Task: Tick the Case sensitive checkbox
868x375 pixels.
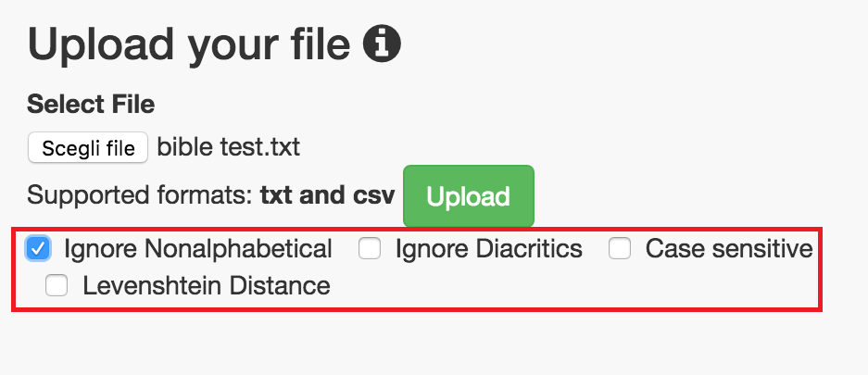Action: [620, 248]
